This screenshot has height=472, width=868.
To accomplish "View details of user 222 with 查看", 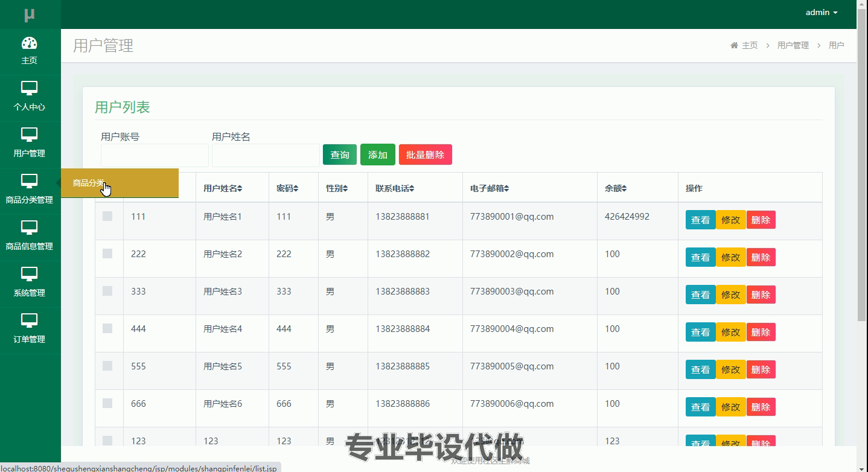I will (x=700, y=257).
